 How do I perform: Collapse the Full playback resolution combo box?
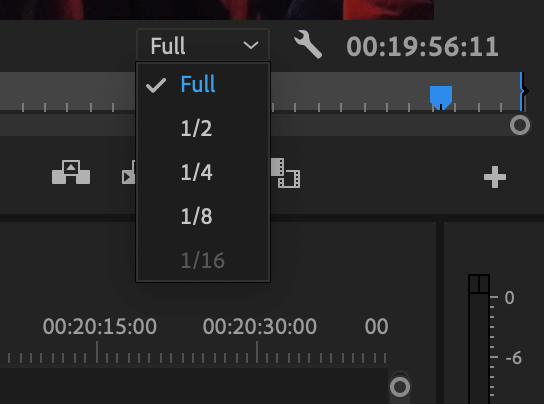(203, 45)
